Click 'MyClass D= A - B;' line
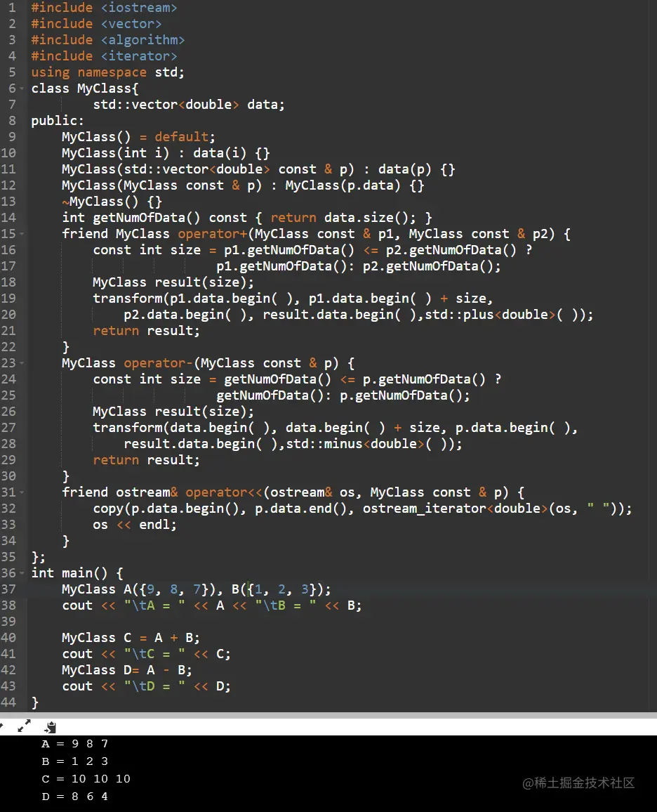 click(x=127, y=670)
